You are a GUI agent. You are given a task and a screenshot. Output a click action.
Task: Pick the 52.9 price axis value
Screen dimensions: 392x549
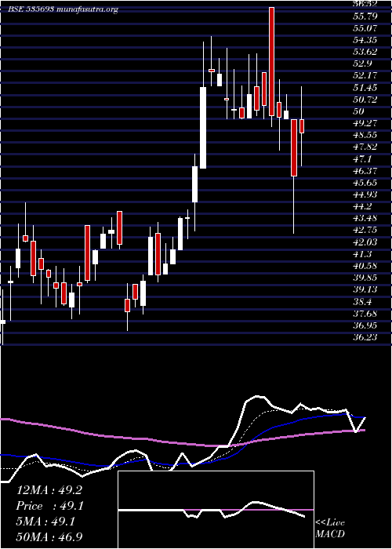pos(362,64)
